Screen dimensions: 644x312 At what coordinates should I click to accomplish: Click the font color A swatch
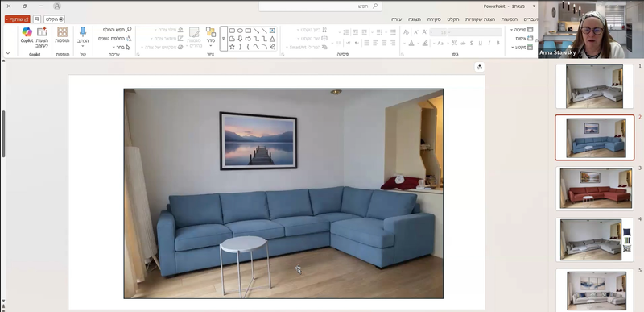pyautogui.click(x=411, y=43)
